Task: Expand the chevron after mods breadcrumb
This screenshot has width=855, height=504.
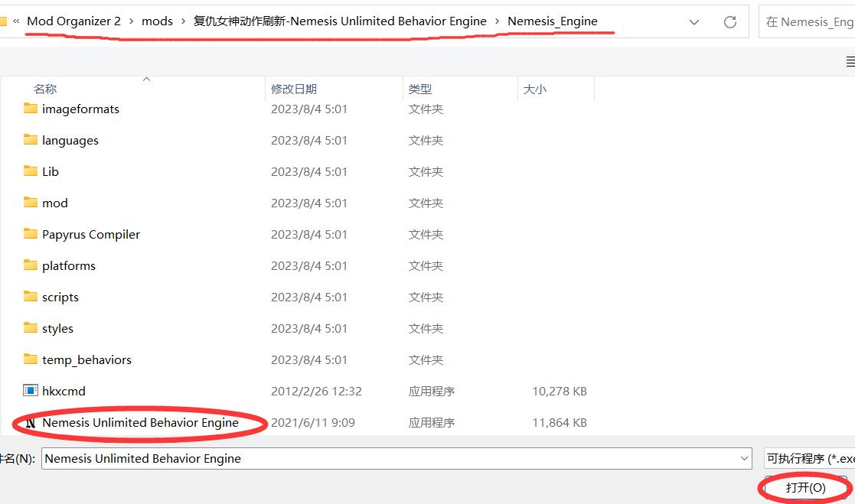Action: click(x=183, y=21)
